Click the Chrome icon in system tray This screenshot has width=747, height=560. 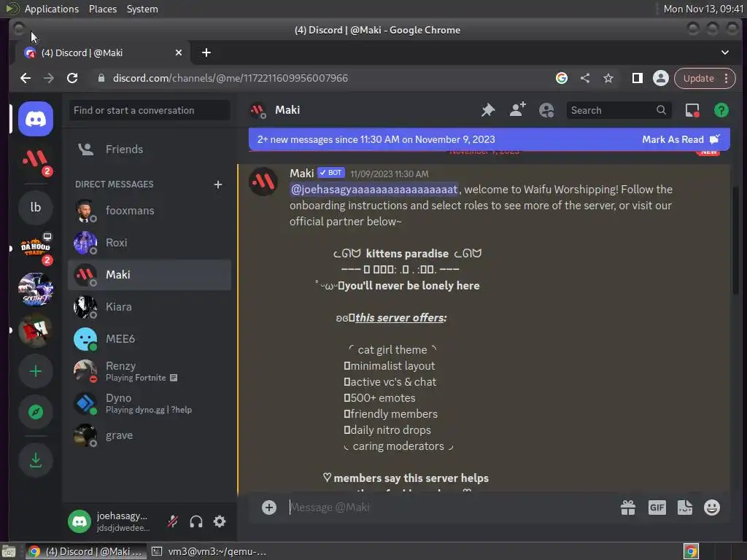click(x=691, y=552)
